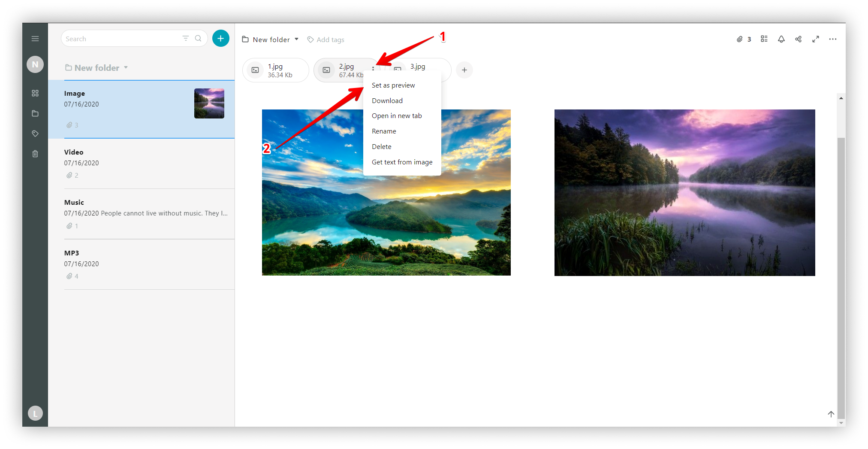Click the reminder bell icon
Image resolution: width=868 pixels, height=449 pixels.
coord(781,39)
